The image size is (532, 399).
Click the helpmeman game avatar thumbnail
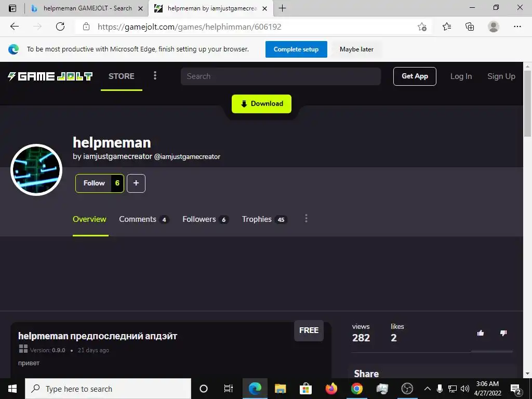[36, 170]
